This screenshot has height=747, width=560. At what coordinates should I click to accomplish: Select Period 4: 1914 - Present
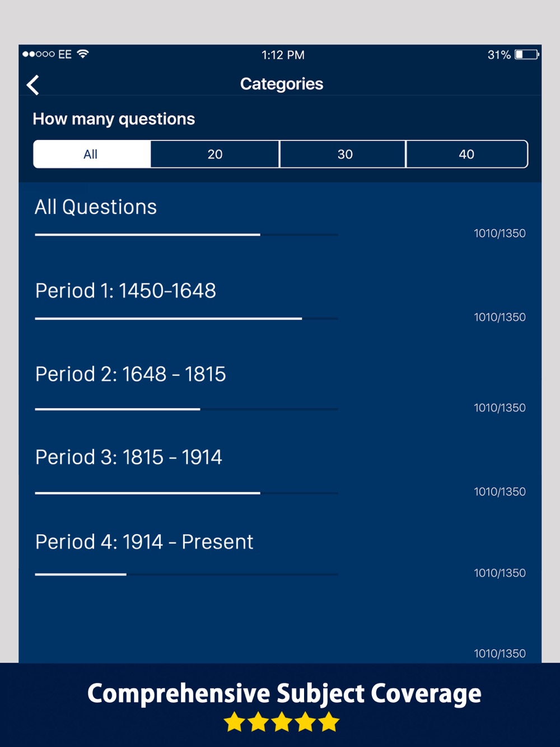[x=280, y=555]
